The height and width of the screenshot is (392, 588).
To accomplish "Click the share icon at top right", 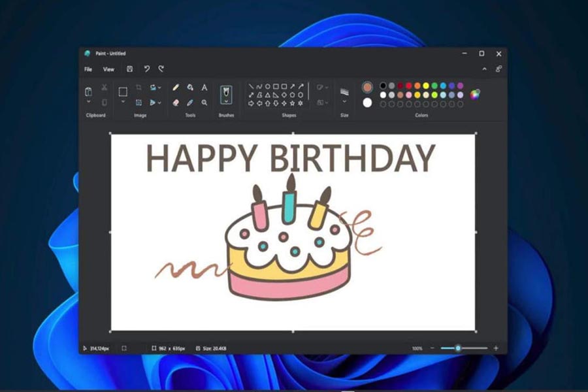I will (498, 69).
